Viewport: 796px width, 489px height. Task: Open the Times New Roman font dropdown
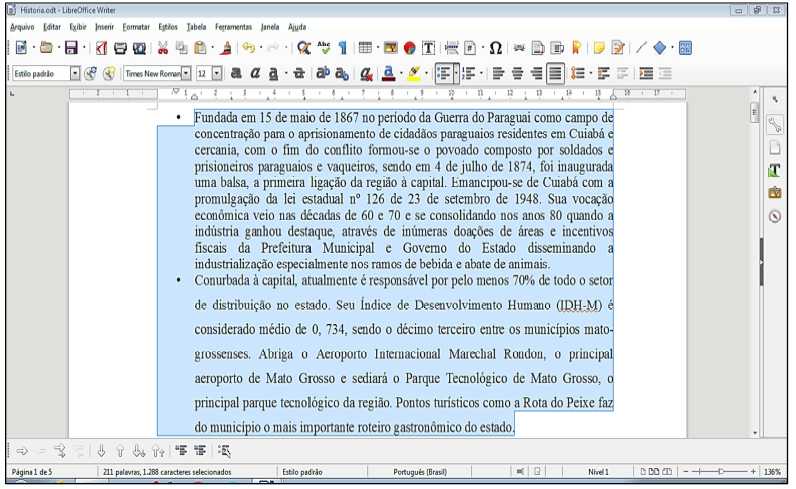click(186, 74)
